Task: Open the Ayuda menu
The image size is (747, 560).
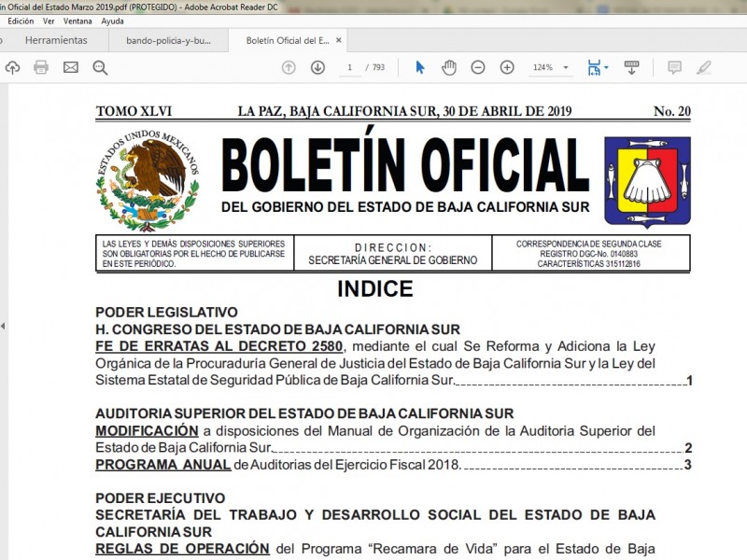Action: 112,21
